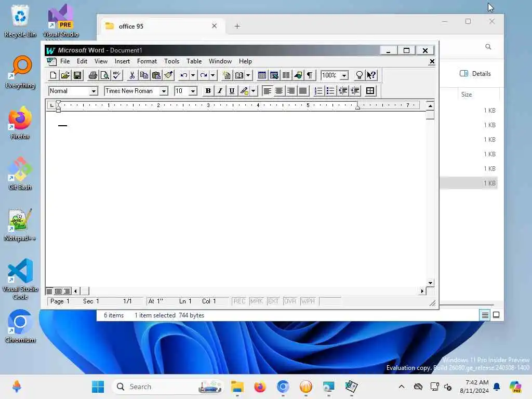Expand the Normal style dropdown
Viewport: 532px width, 399px height.
(x=94, y=91)
